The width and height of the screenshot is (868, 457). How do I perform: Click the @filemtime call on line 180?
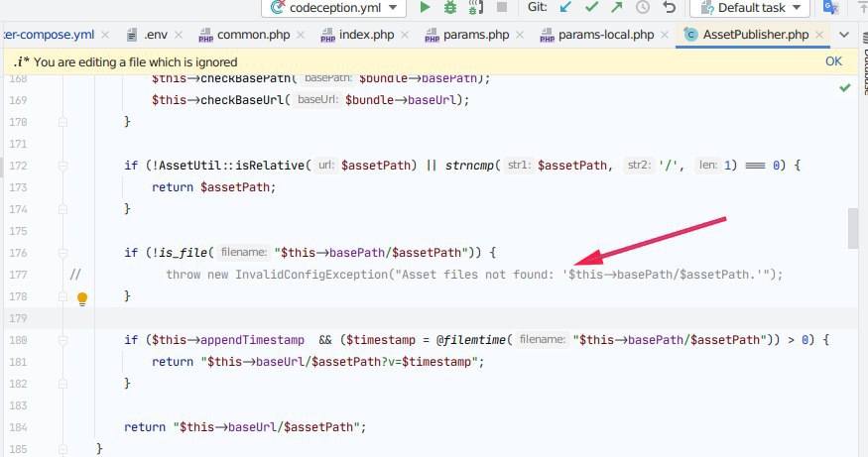click(x=471, y=340)
